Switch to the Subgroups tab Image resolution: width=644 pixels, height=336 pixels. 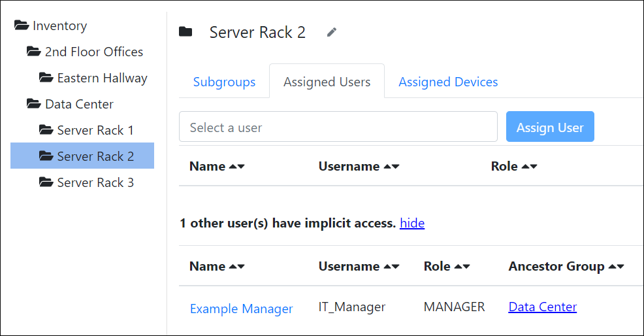pos(224,82)
